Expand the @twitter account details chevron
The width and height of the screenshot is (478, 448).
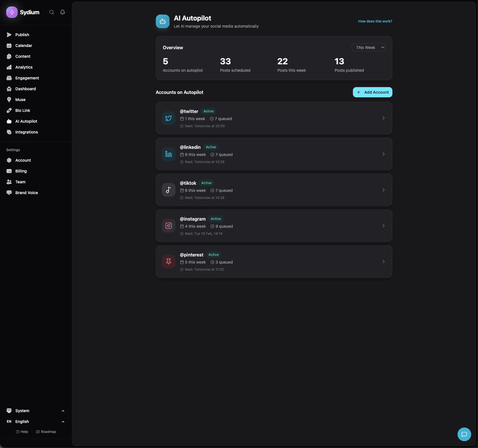click(x=384, y=118)
